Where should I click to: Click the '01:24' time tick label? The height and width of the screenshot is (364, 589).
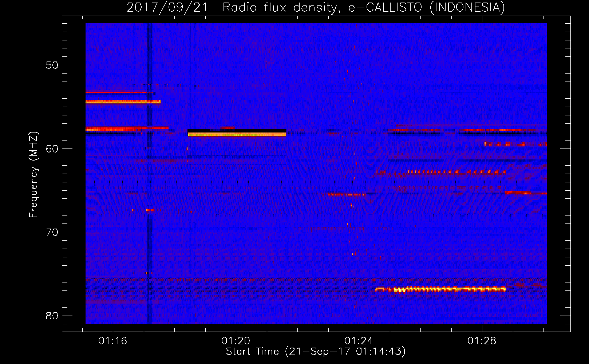tap(359, 341)
